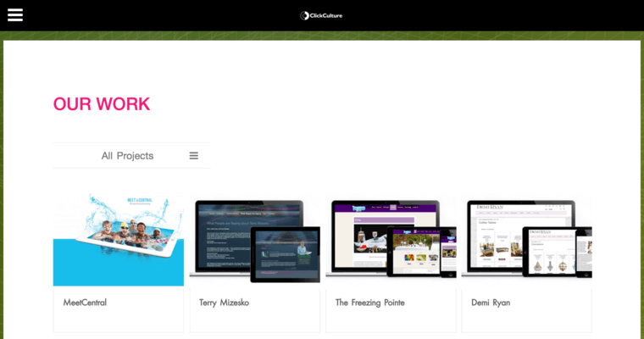Click the ClickCulture swirl logo icon

pyautogui.click(x=304, y=15)
